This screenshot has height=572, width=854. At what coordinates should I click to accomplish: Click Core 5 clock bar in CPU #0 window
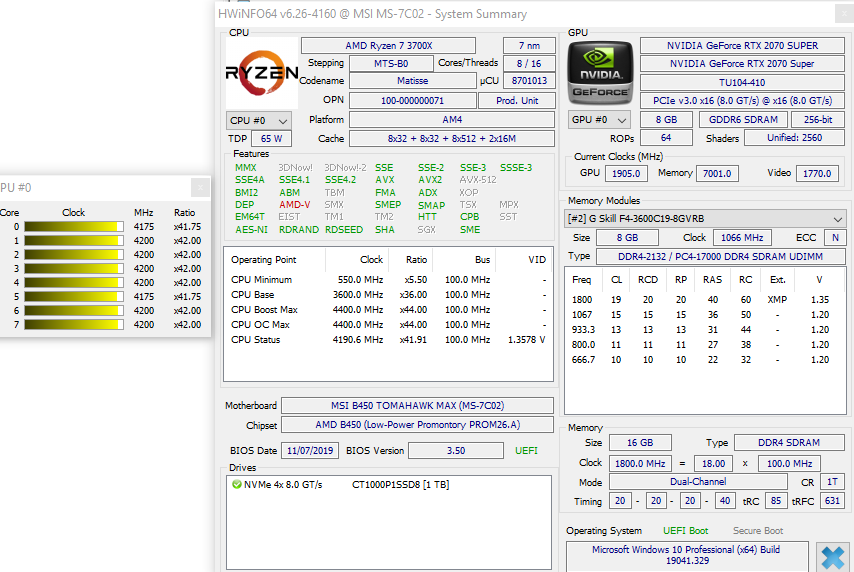coord(74,297)
